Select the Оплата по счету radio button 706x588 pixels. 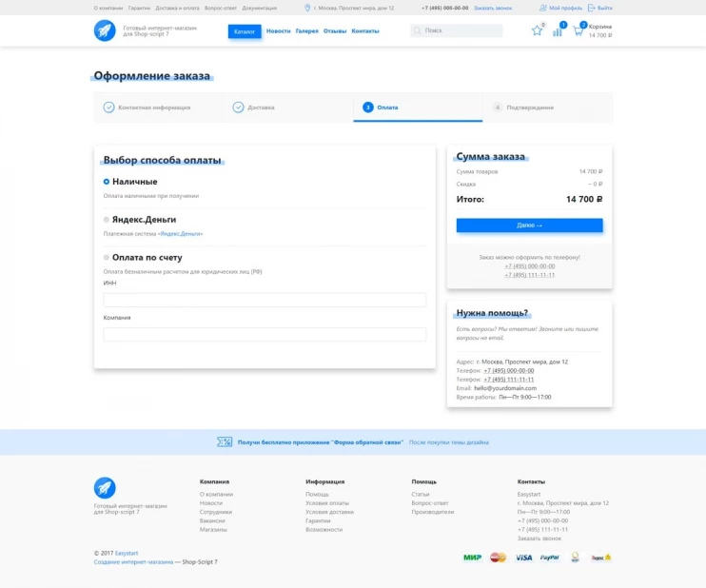tap(108, 258)
